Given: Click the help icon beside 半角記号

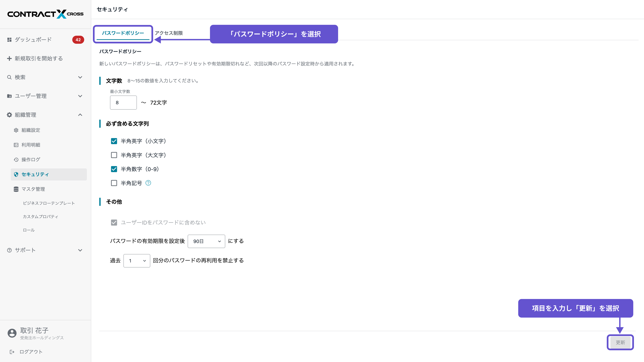Looking at the screenshot, I should pyautogui.click(x=148, y=183).
